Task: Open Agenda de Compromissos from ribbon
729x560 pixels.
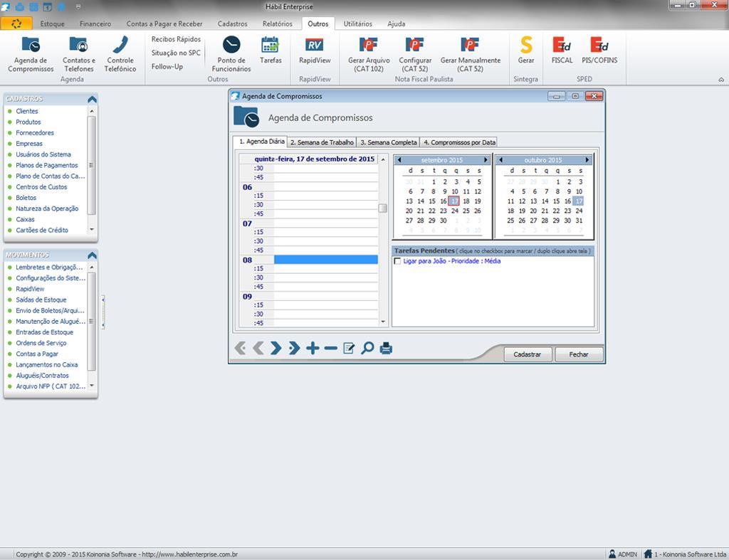Action: (31, 54)
